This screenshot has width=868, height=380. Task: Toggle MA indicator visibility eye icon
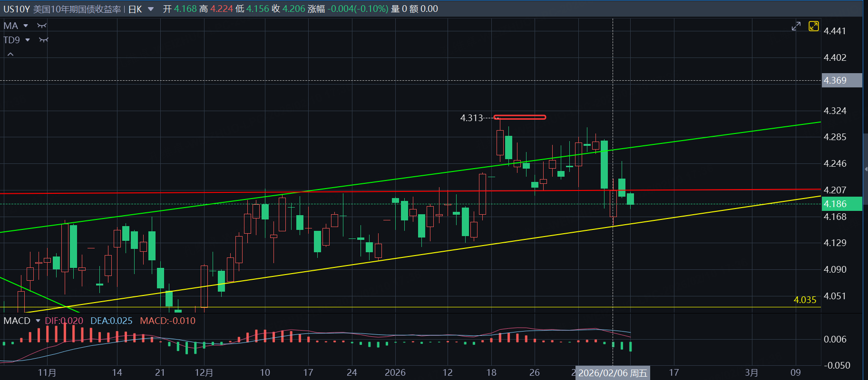tap(42, 26)
